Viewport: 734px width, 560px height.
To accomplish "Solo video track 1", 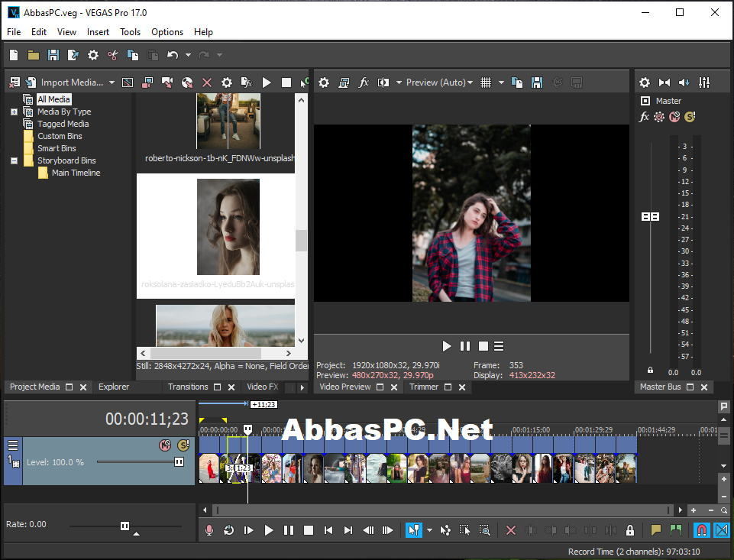I will tap(183, 445).
